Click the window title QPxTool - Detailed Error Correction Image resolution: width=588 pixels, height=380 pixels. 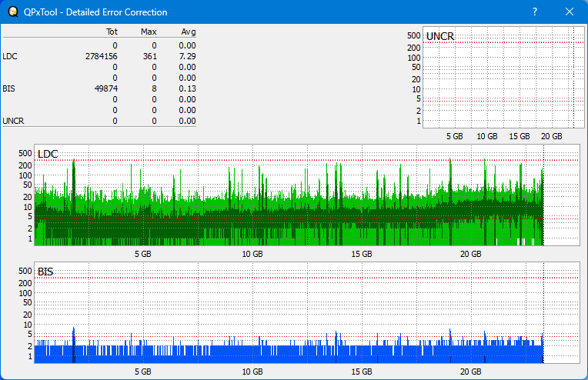click(95, 12)
